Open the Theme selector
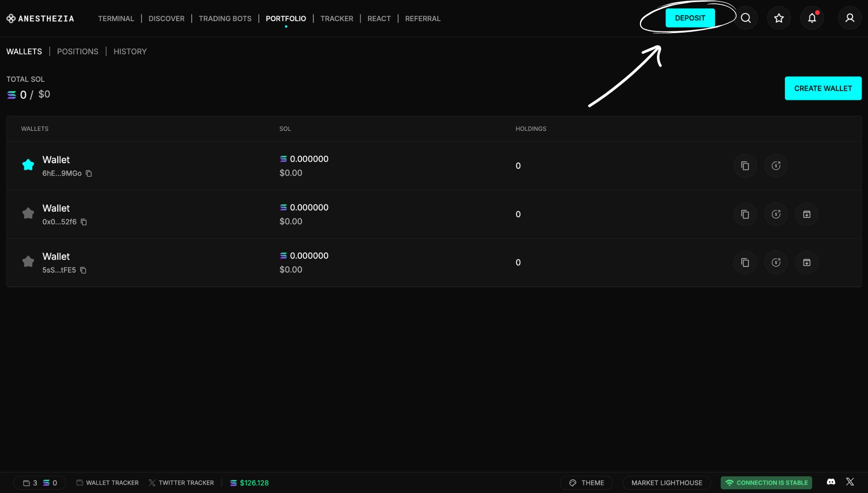Screen dimensions: 868x493 click(x=586, y=483)
